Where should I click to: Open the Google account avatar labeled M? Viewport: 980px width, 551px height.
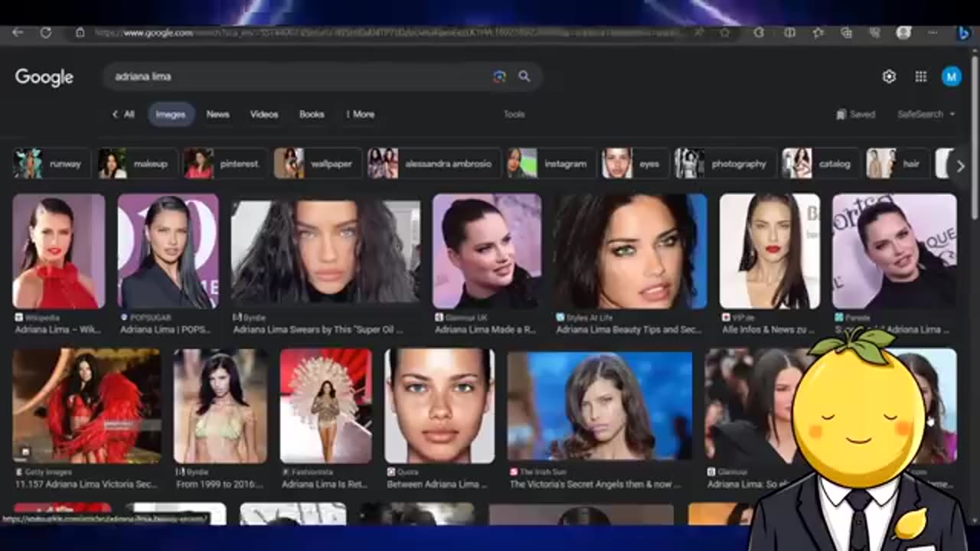pyautogui.click(x=951, y=77)
